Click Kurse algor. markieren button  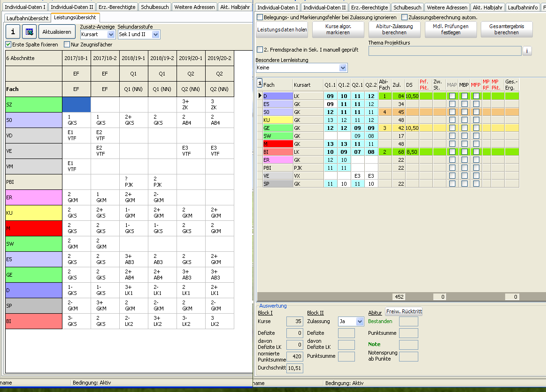click(338, 30)
